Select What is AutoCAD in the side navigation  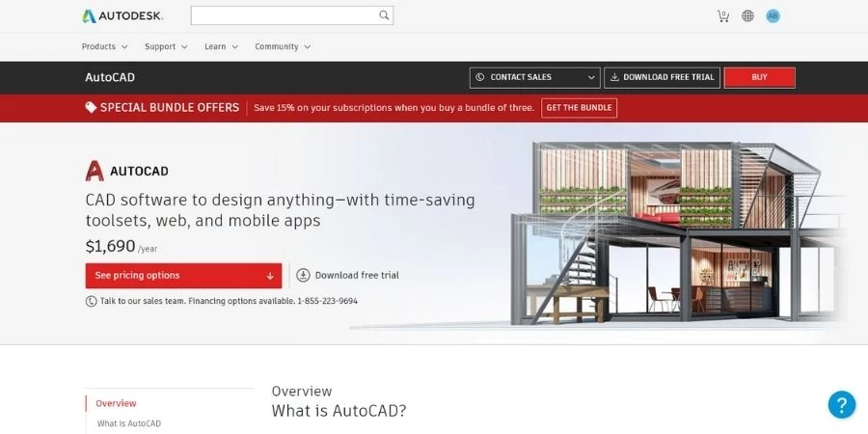(x=129, y=423)
